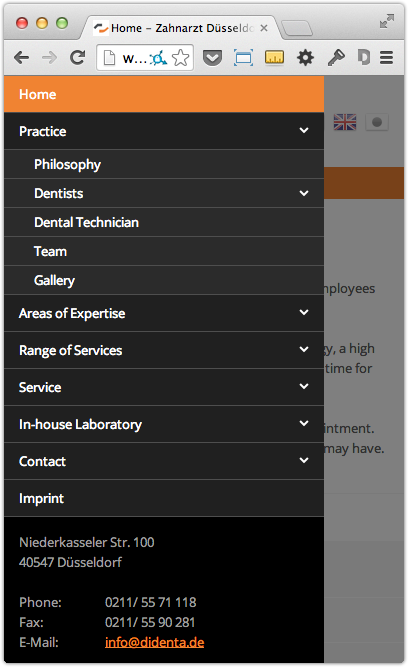
Task: Toggle the menu button beside the flag
Action: point(377,123)
